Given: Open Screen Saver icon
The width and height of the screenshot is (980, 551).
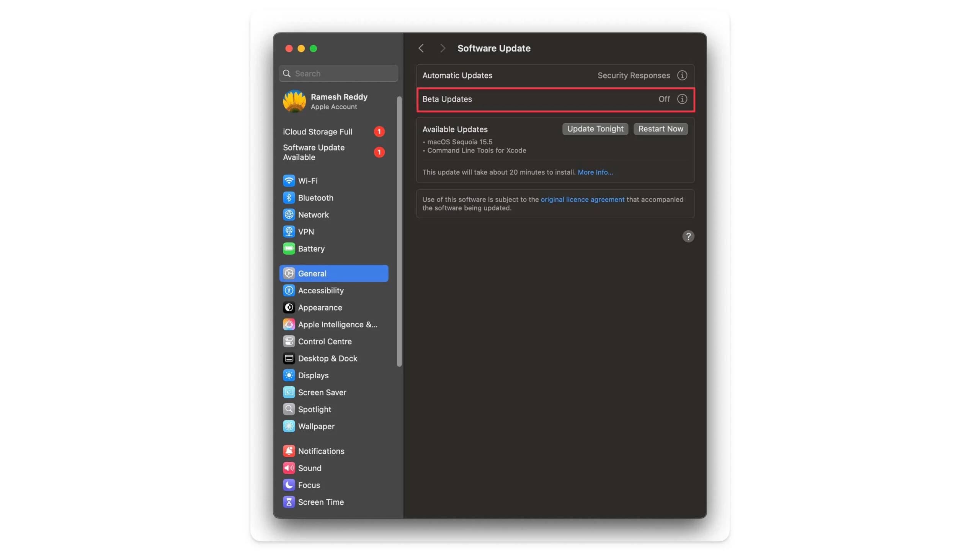Looking at the screenshot, I should click(x=289, y=392).
